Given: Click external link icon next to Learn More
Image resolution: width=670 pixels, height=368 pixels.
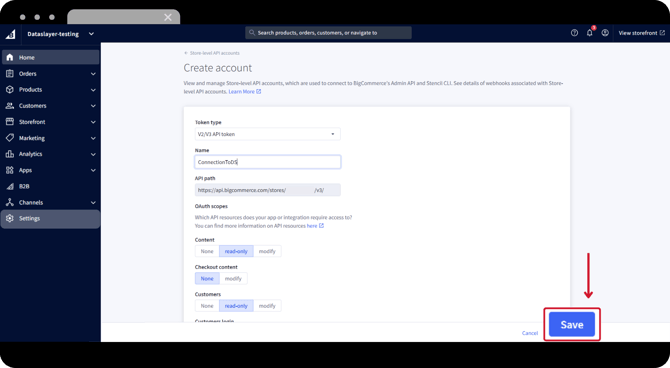Looking at the screenshot, I should [x=259, y=91].
